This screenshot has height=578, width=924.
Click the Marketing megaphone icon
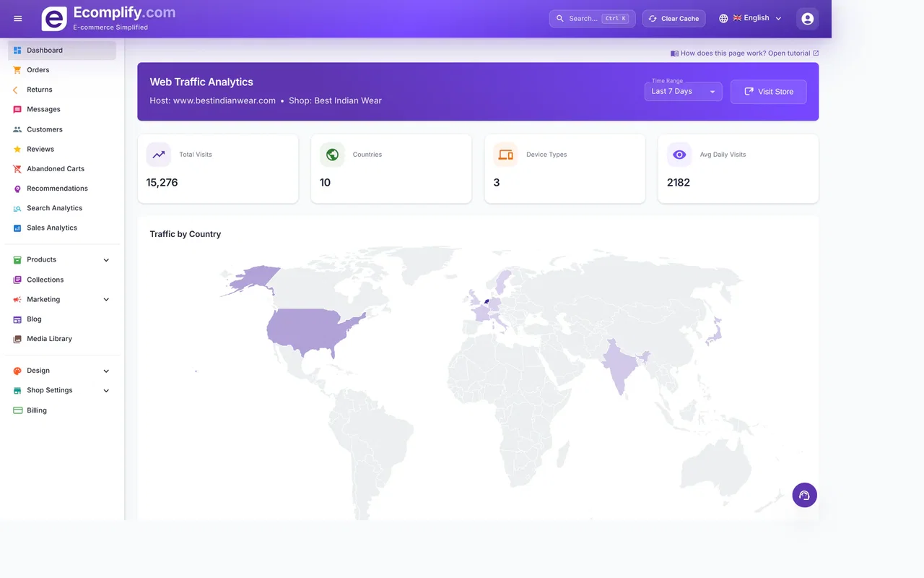tap(17, 300)
